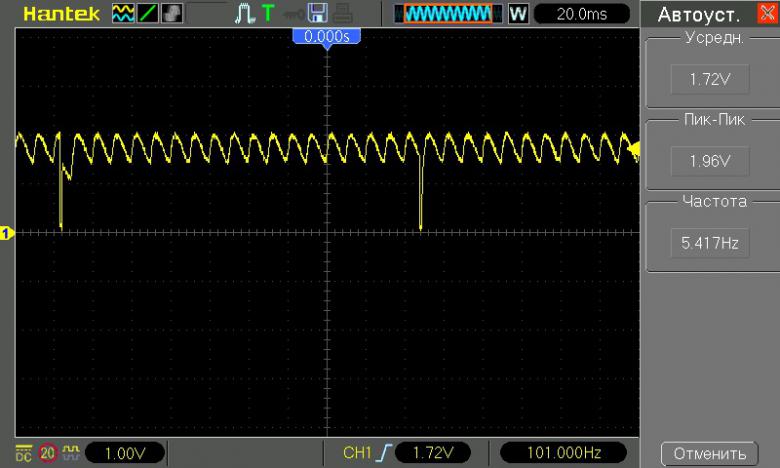Click the Пик-Пик label text
The image size is (780, 468).
(x=714, y=119)
